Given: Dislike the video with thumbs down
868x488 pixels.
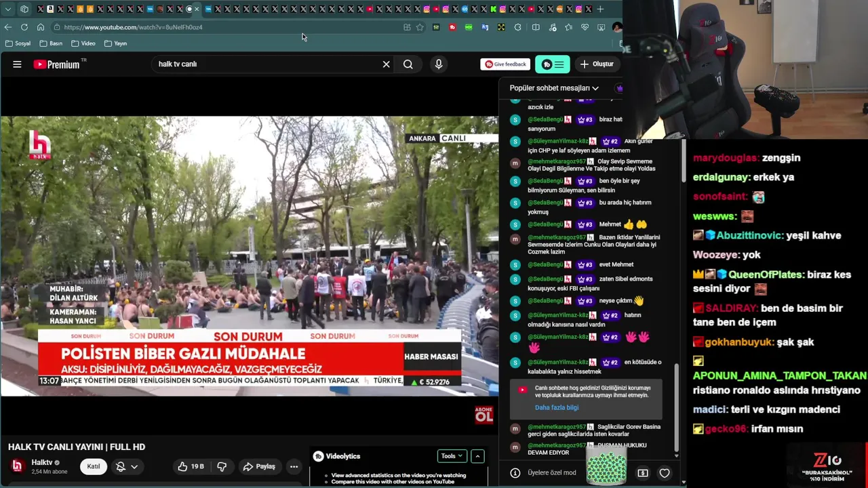Looking at the screenshot, I should 222,466.
